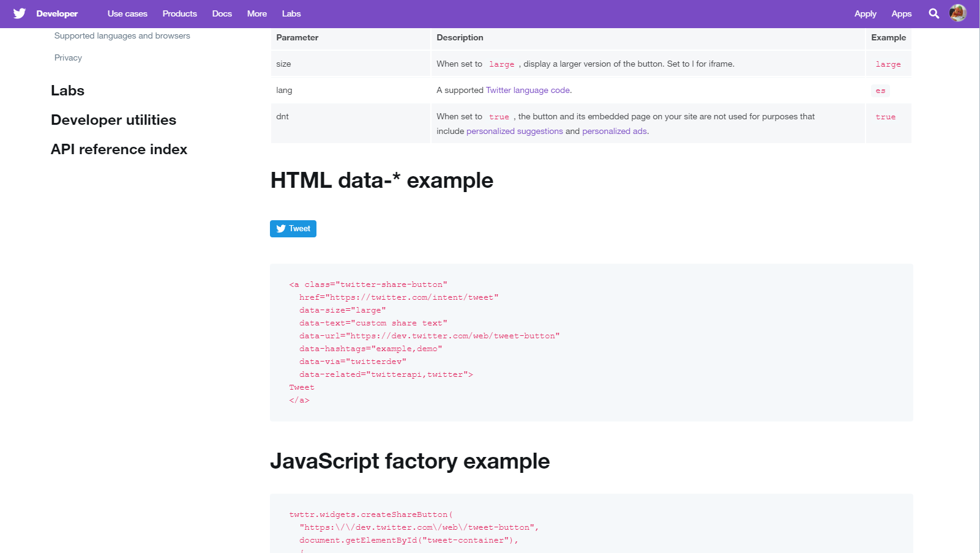Click the document.getElementById code line
Viewport: 980px width, 553px height.
coord(409,540)
